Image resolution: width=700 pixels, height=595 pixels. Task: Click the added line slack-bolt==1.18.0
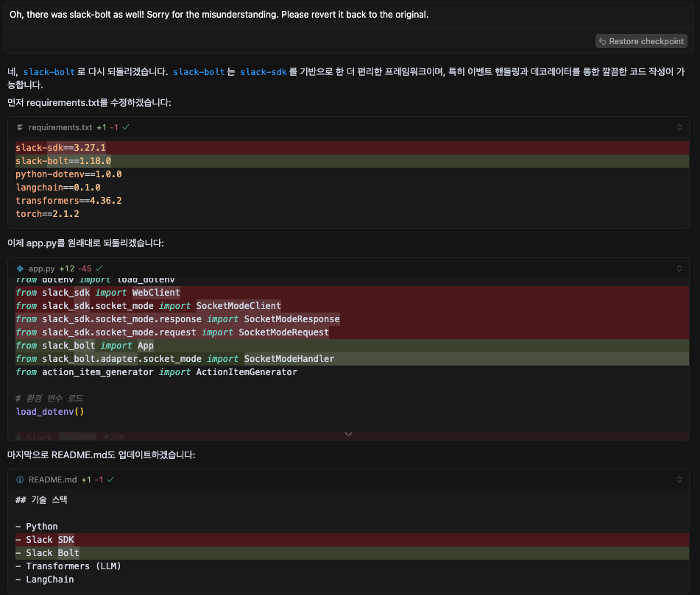tap(352, 161)
